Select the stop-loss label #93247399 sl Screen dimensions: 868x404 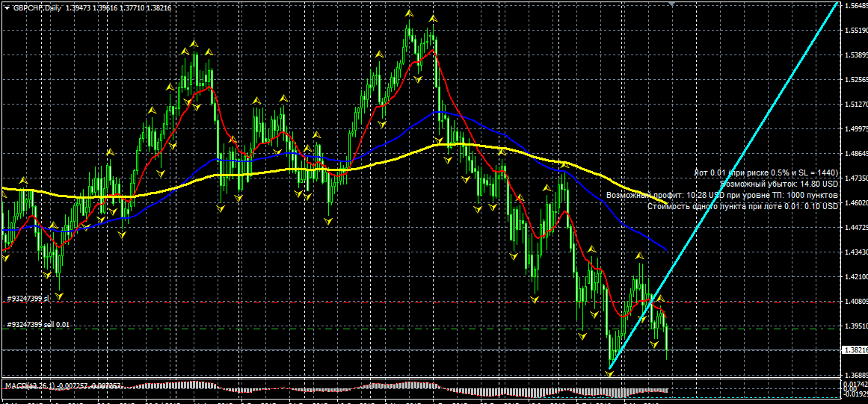28,299
